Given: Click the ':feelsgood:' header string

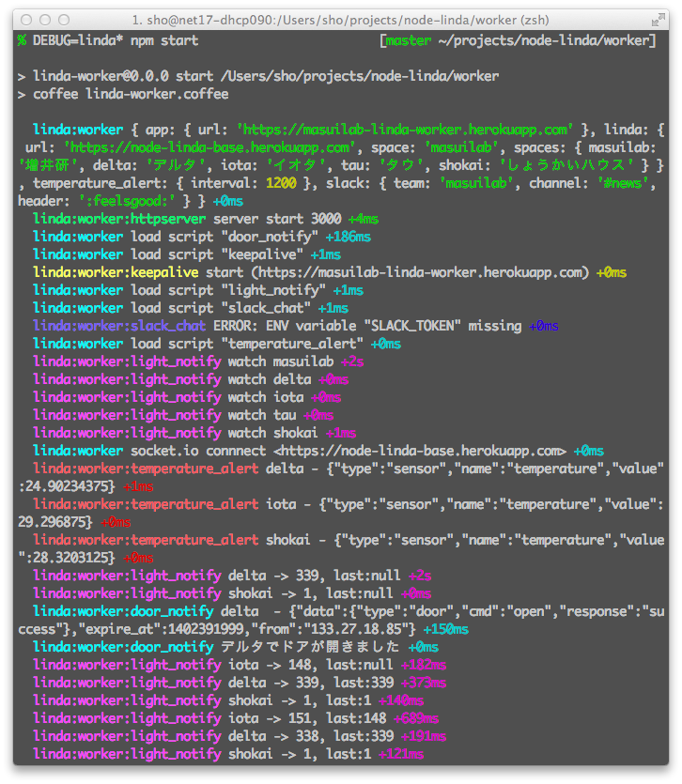Looking at the screenshot, I should click(x=127, y=201).
